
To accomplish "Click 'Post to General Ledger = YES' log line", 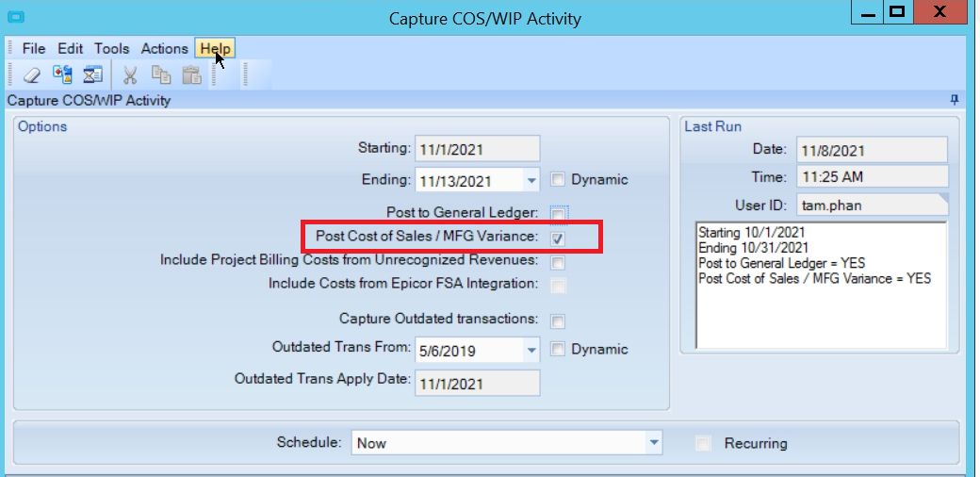I will tap(782, 263).
